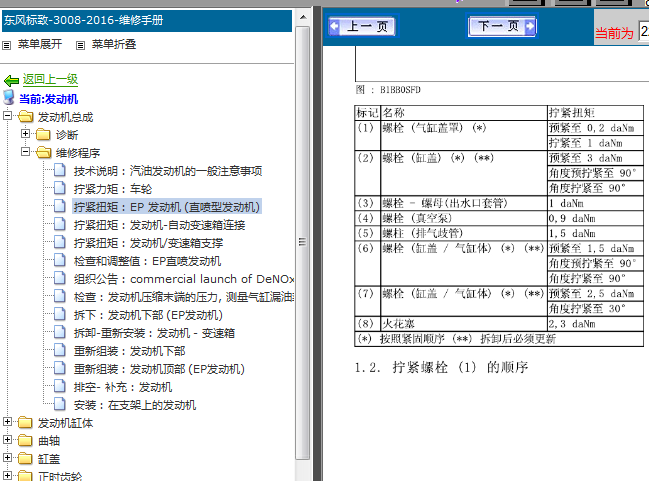Image resolution: width=649 pixels, height=481 pixels.
Task: Open 拆卸-重新安装：发动机 - 变速箱
Action: point(154,333)
